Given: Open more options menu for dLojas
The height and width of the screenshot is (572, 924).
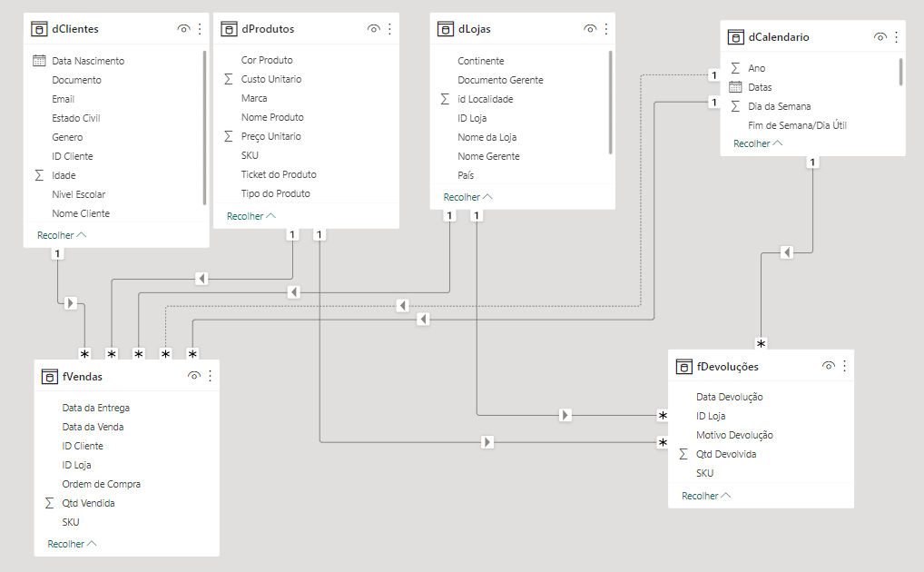Looking at the screenshot, I should (606, 29).
